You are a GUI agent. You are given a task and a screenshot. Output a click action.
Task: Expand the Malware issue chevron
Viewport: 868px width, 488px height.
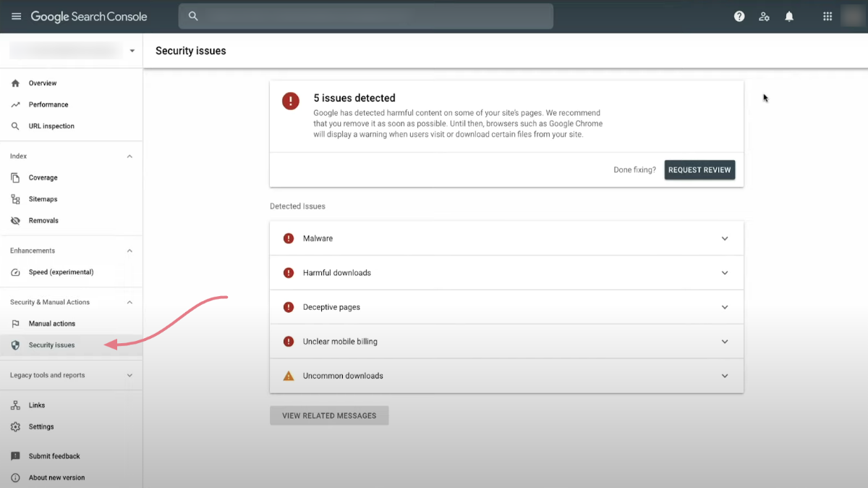point(725,238)
